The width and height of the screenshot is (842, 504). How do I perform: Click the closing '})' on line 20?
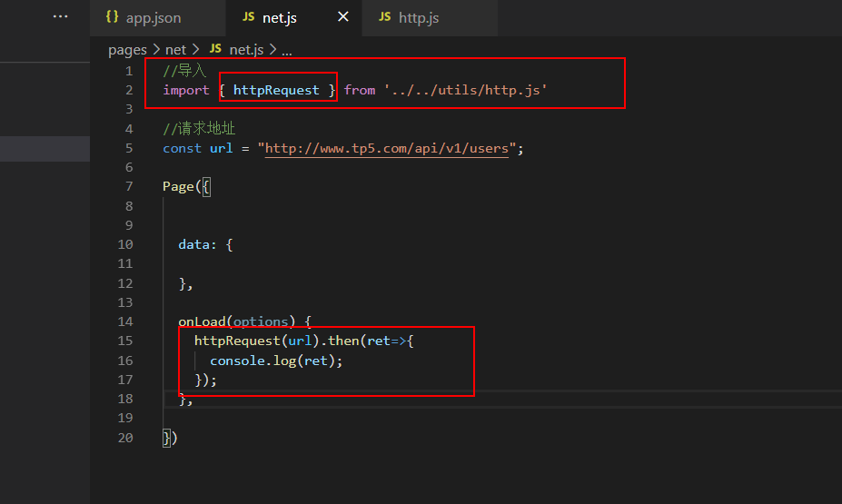pos(170,438)
